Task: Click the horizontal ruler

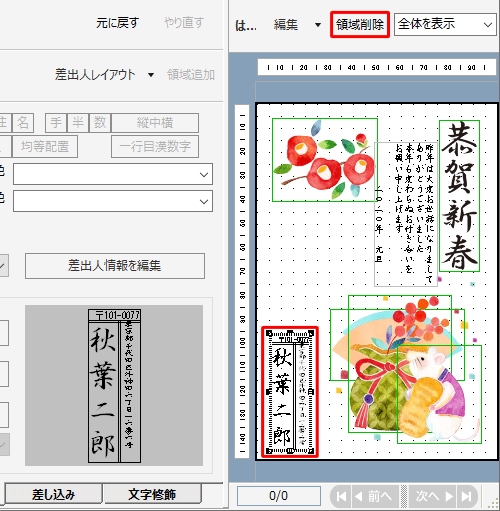Action: click(377, 67)
